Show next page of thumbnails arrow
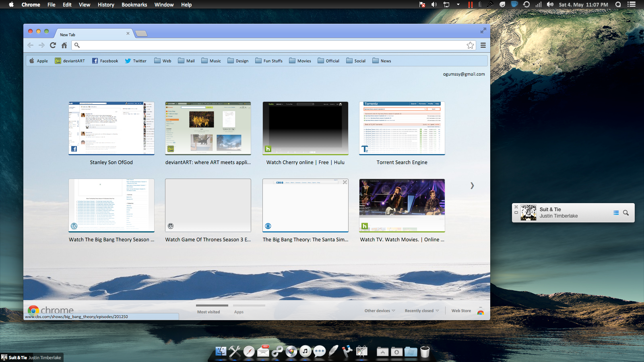Image resolution: width=644 pixels, height=362 pixels. point(472,185)
